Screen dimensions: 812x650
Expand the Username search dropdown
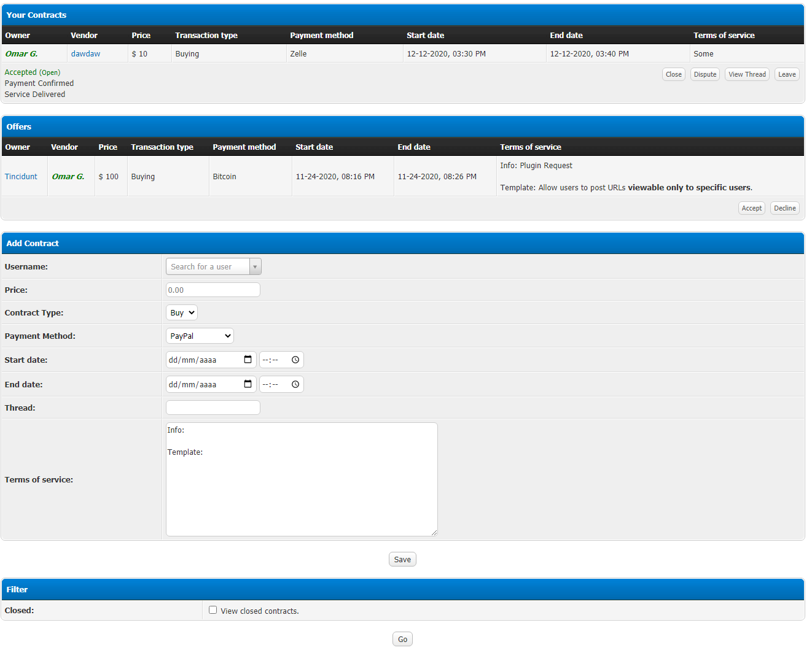tap(255, 266)
